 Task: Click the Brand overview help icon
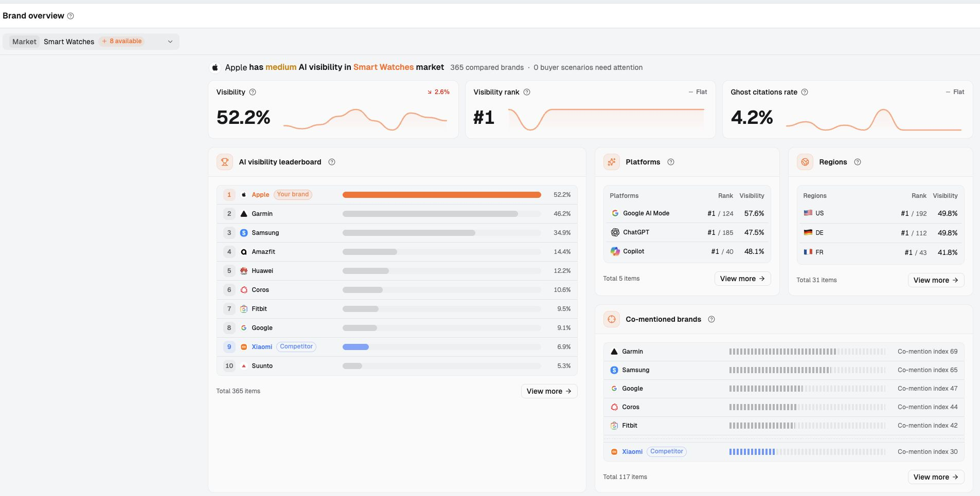click(x=70, y=16)
